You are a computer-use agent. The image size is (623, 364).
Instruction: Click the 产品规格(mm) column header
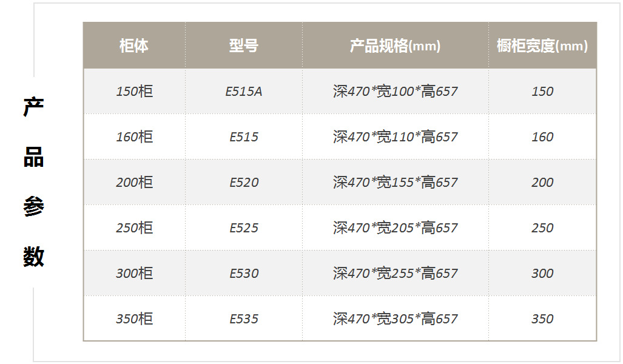coord(395,46)
